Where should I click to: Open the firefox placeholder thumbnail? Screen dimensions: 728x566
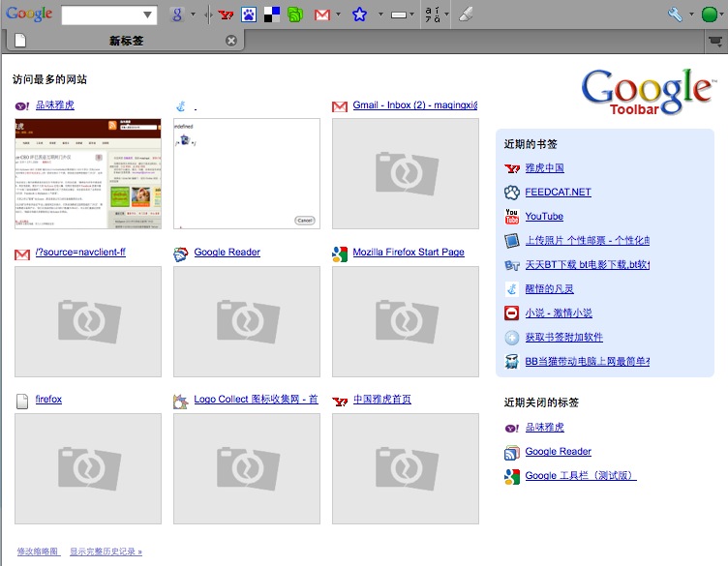click(x=88, y=468)
